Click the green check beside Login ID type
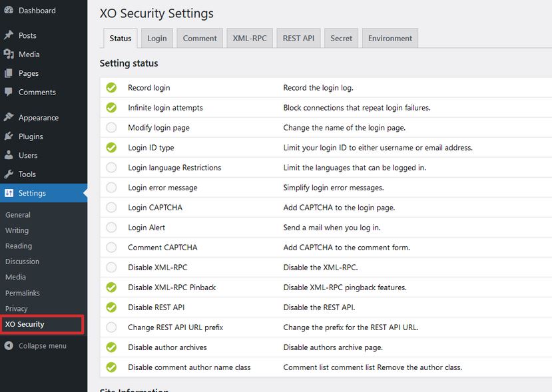This screenshot has height=392, width=552. (x=111, y=148)
